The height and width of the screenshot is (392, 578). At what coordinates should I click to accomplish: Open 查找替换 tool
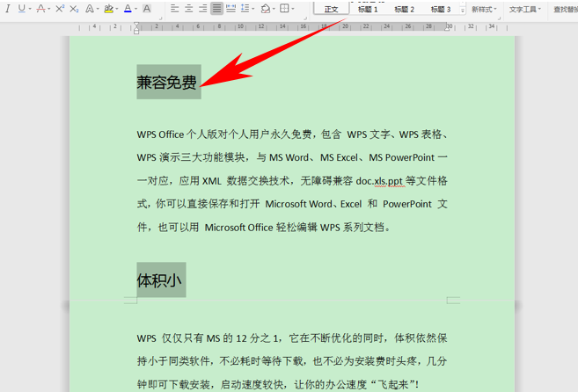point(566,9)
